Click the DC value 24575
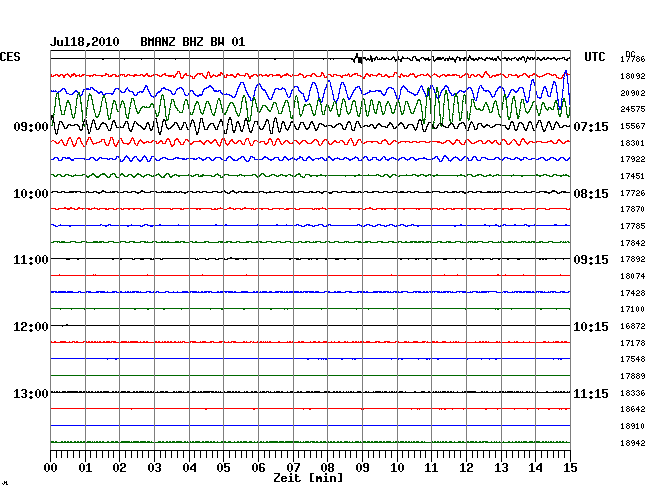 point(633,109)
